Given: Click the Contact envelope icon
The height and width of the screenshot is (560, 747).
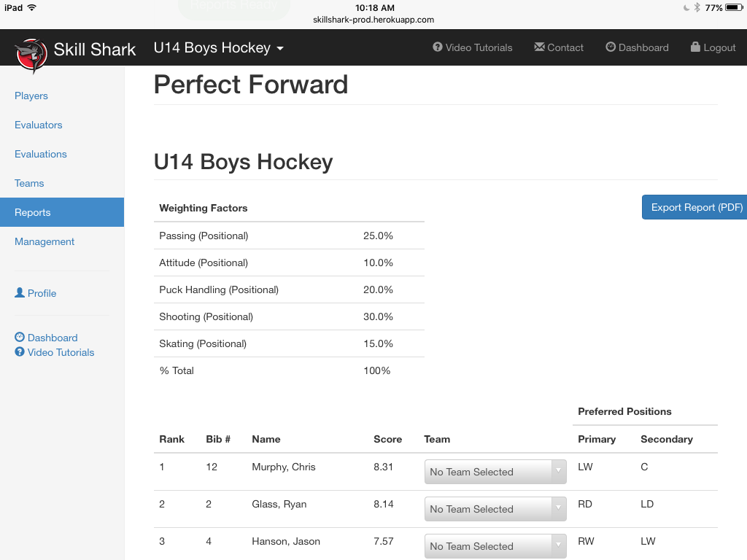Looking at the screenshot, I should (539, 47).
